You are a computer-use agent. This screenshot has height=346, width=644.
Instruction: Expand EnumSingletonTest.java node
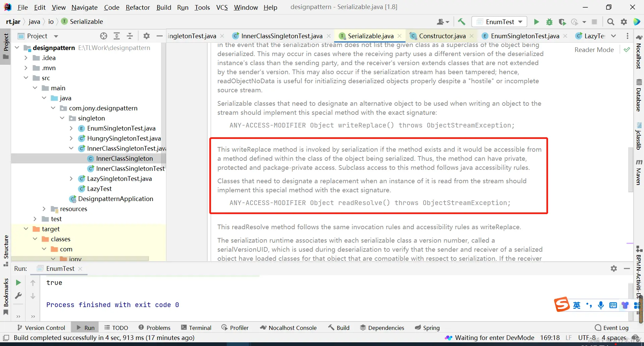pos(71,128)
